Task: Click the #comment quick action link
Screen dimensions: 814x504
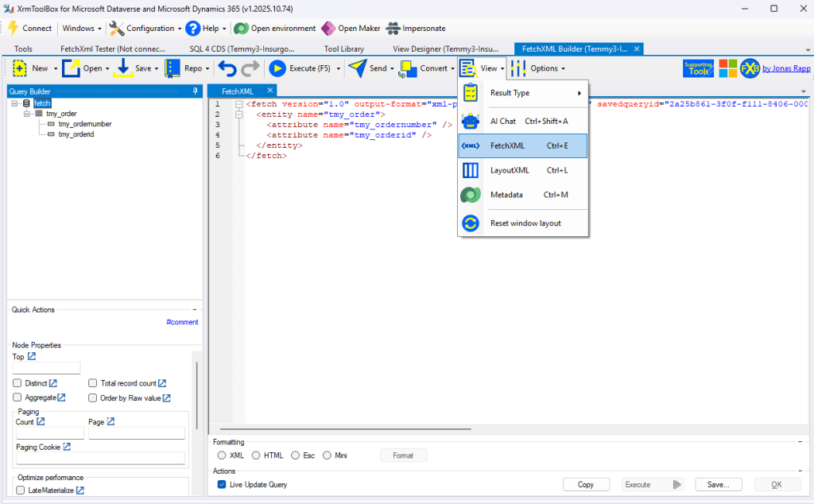Action: [x=182, y=322]
